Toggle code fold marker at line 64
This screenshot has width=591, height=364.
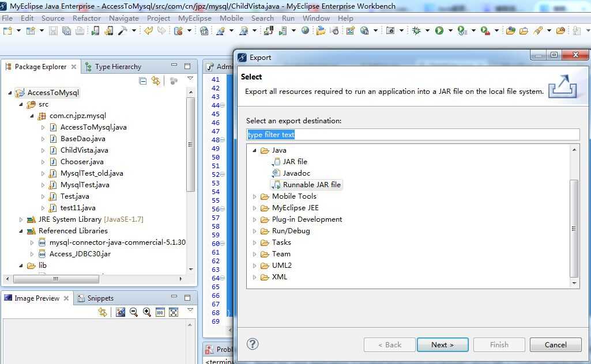click(x=223, y=279)
